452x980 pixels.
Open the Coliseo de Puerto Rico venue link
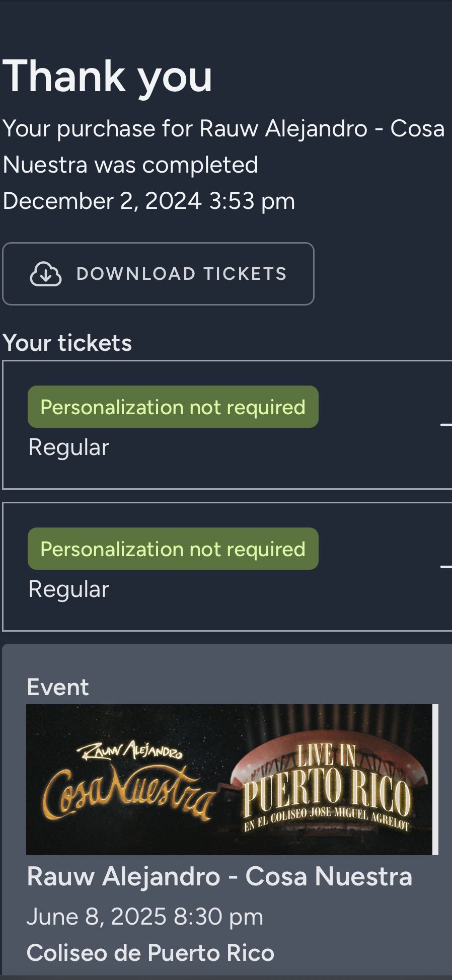click(x=150, y=953)
